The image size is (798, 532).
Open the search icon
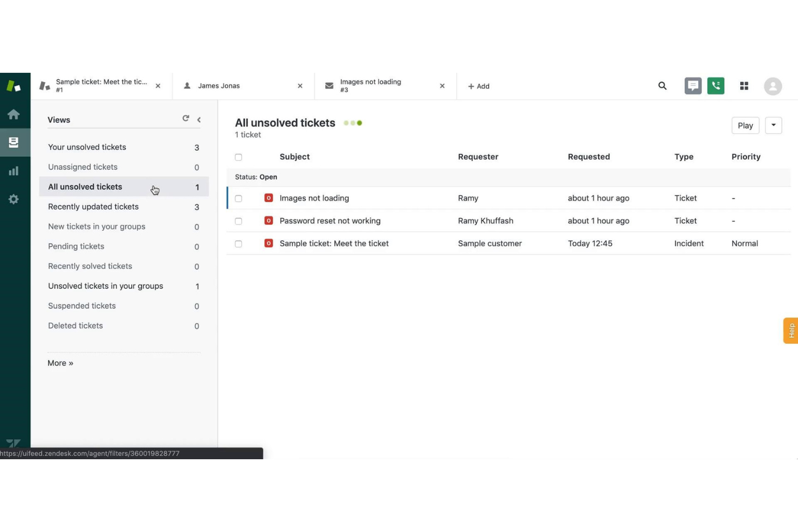[x=662, y=86]
